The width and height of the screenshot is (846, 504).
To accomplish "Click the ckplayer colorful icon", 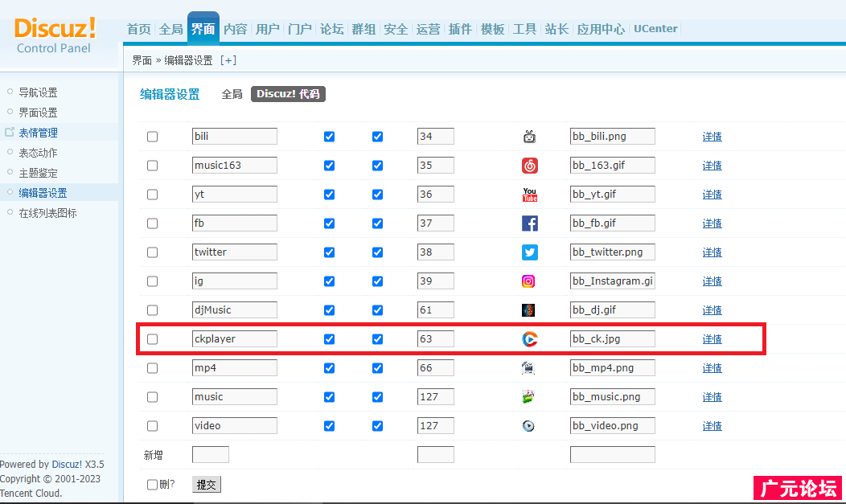I will click(x=529, y=339).
